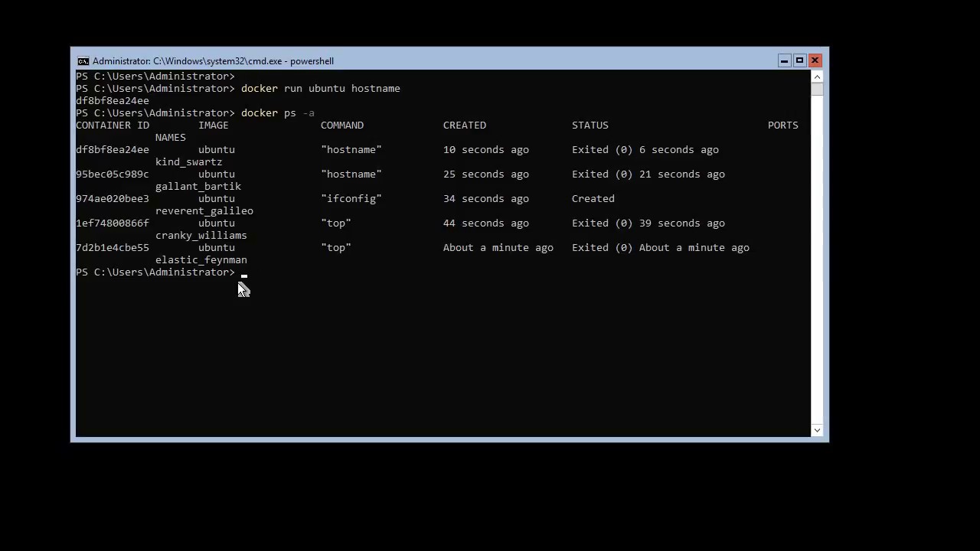Click the last prompt line with the cursor

coord(162,272)
